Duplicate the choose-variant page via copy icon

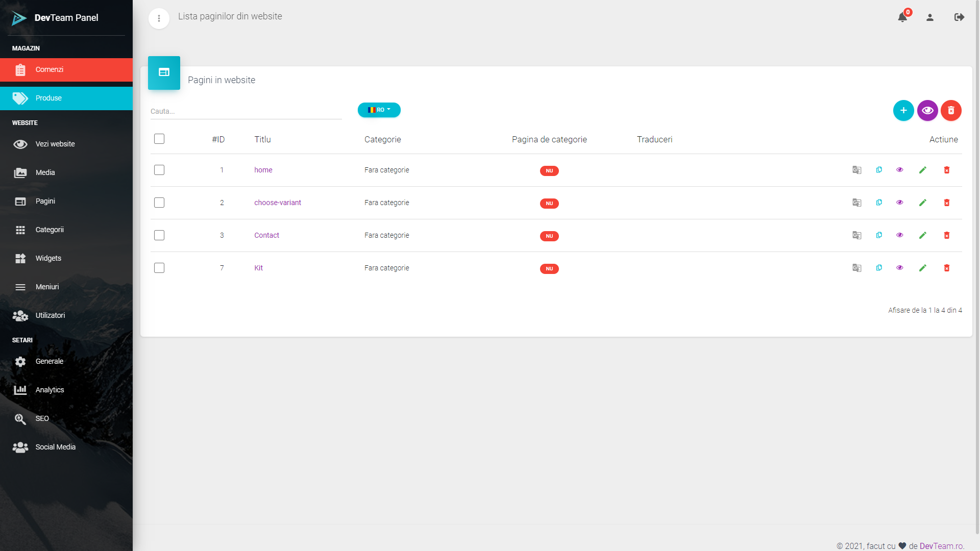point(879,203)
